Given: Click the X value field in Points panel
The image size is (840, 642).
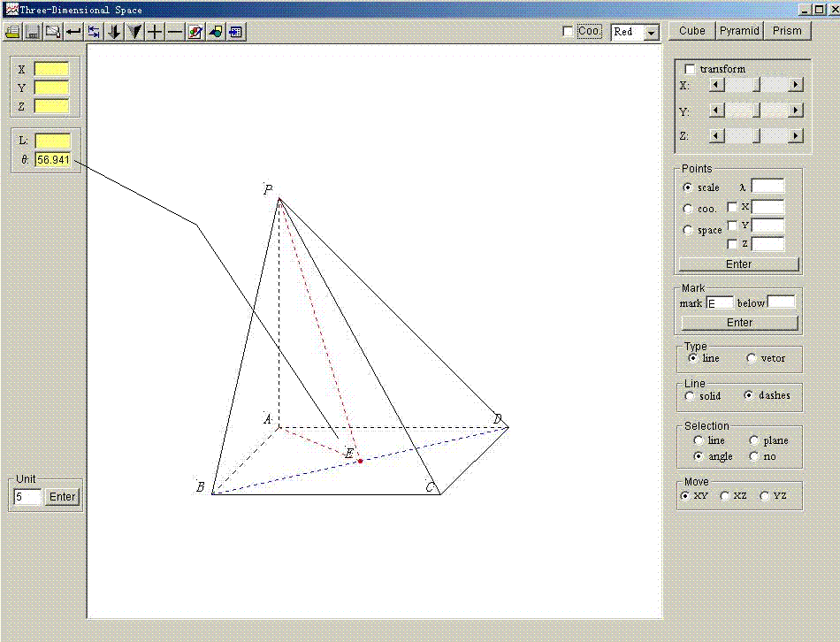Looking at the screenshot, I should point(767,207).
